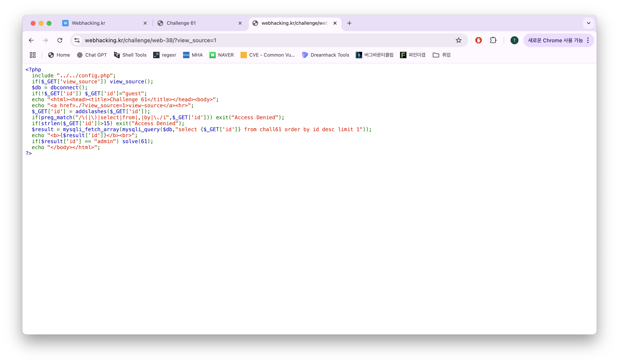Image resolution: width=619 pixels, height=364 pixels.
Task: Open a new tab with plus button
Action: [x=349, y=23]
